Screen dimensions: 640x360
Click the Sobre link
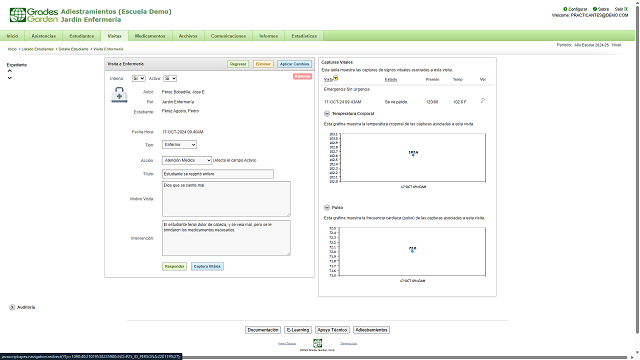pos(603,9)
